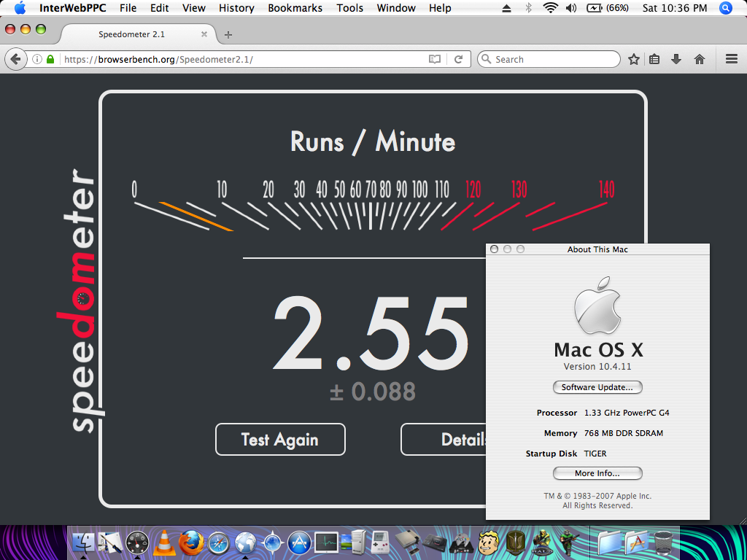The height and width of the screenshot is (560, 747).
Task: Launch the Doom marine icon in Dock
Action: click(569, 542)
